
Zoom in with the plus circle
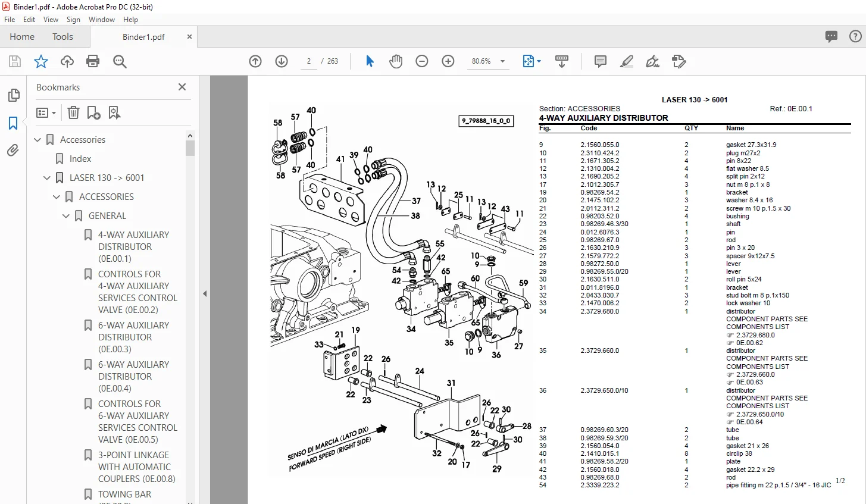tap(448, 61)
